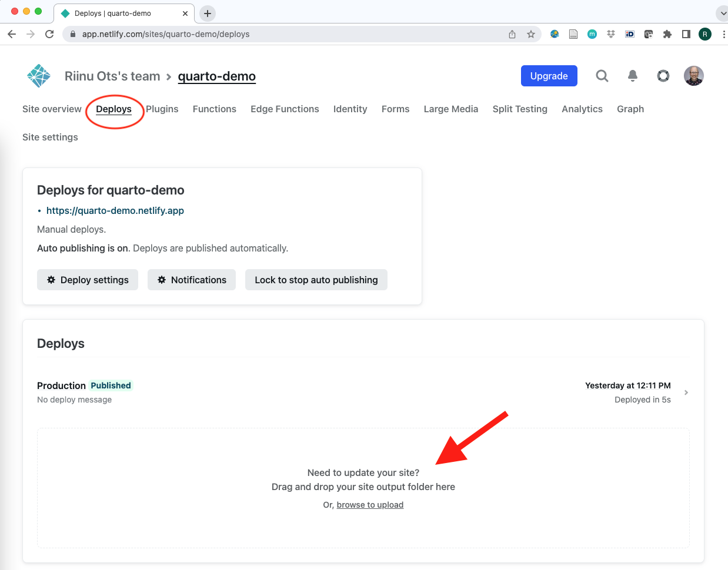Screen dimensions: 728x570
Task: Click the dark video recorder extension icon
Action: pos(649,34)
